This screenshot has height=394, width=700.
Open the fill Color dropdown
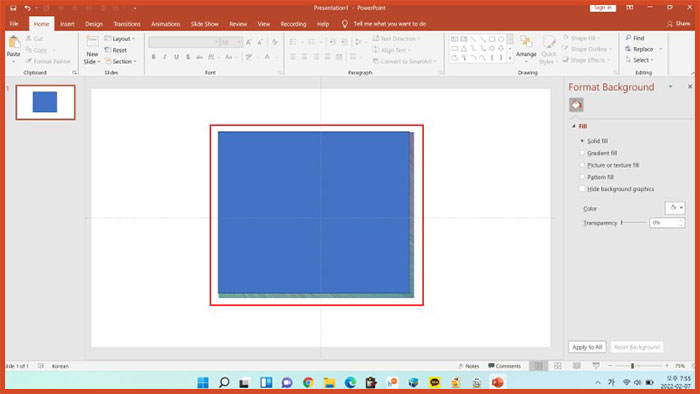tap(675, 208)
